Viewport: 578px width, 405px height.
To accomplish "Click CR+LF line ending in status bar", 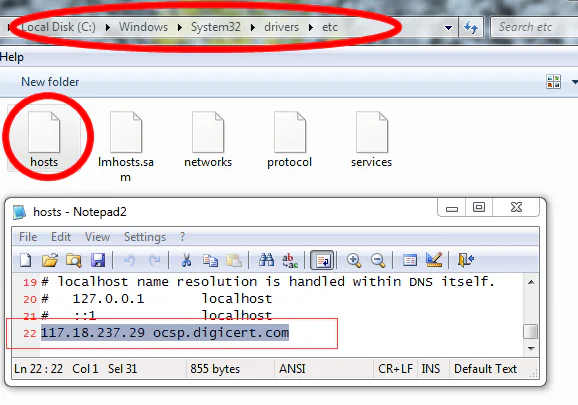I will tap(395, 369).
